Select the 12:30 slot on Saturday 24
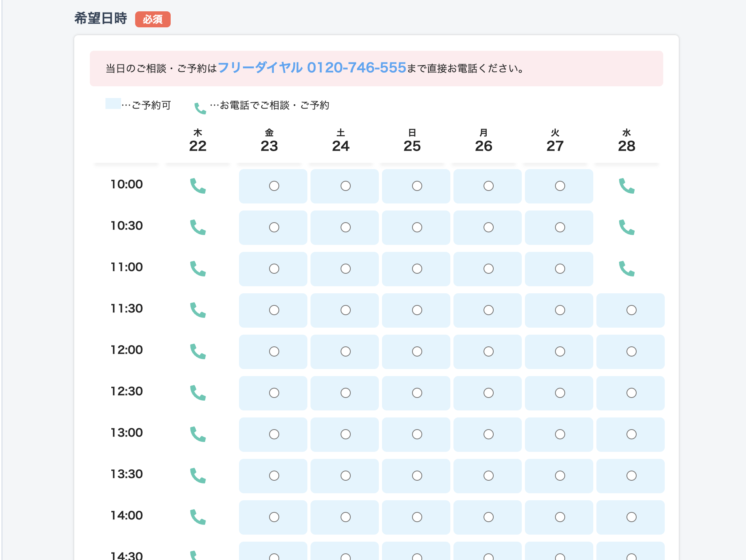The height and width of the screenshot is (560, 746). 345,393
